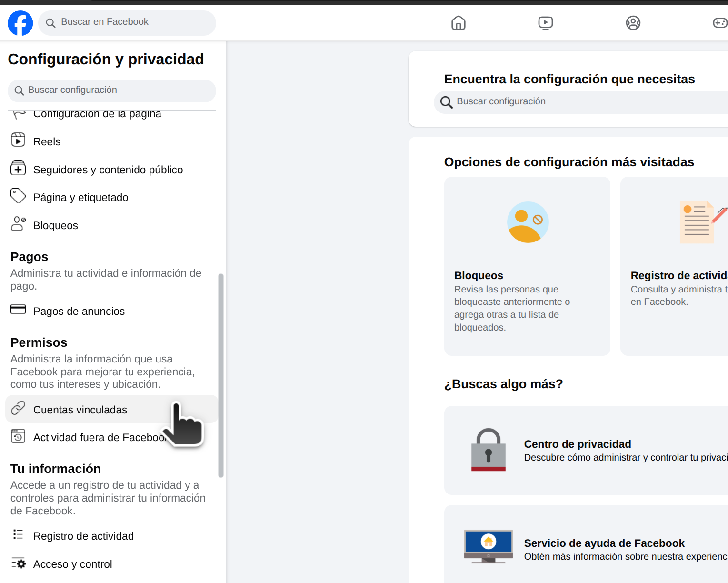
Task: Click the Seguidores y contenido público icon
Action: 18,168
